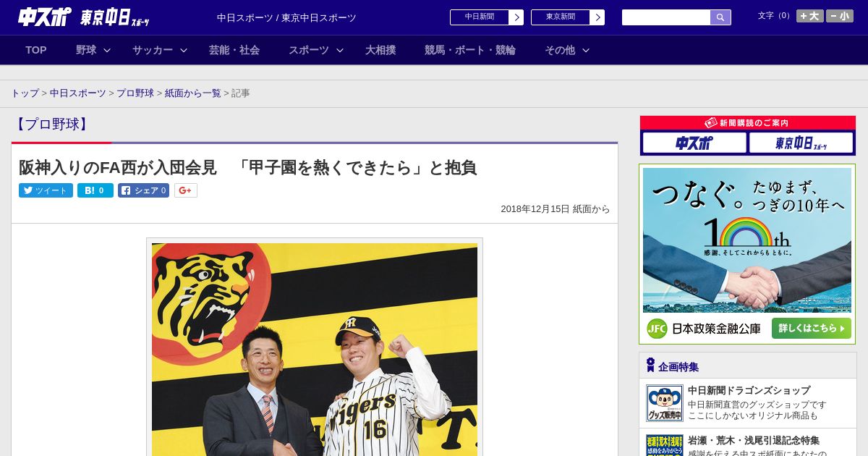Click 東京中日スポーツ subscription banner button
This screenshot has width=868, height=456.
point(801,143)
